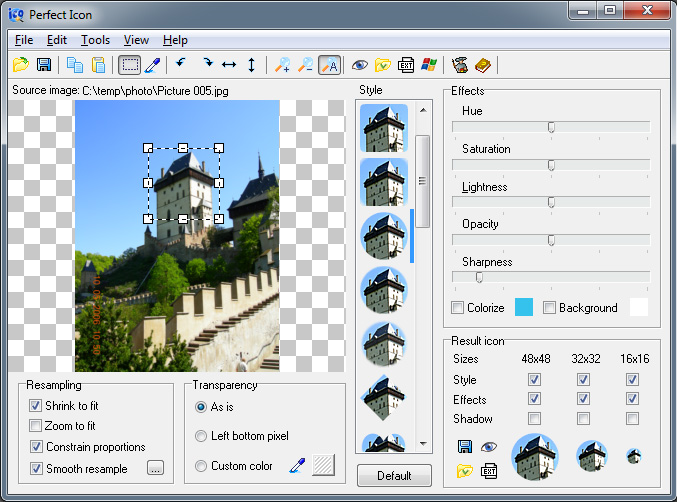Click the Style list down arrow
The width and height of the screenshot is (677, 502).
click(423, 443)
